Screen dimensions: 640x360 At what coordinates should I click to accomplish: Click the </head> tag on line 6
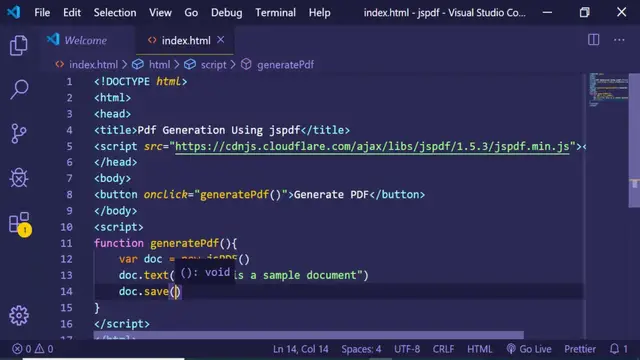[116, 162]
